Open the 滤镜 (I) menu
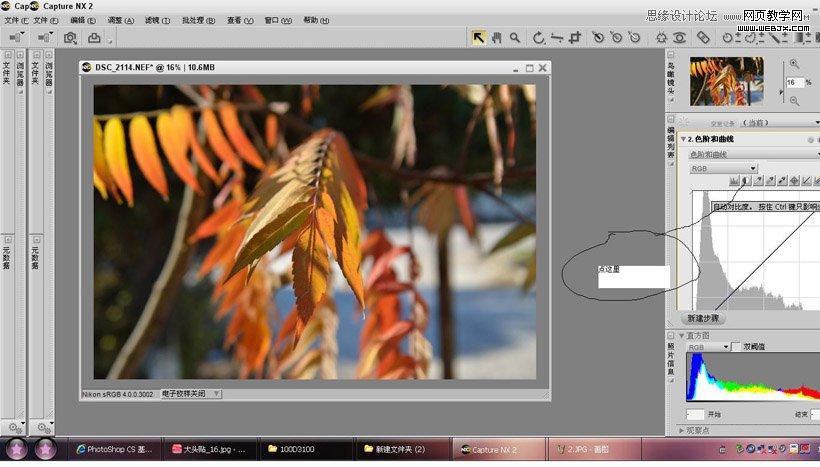Image resolution: width=820 pixels, height=467 pixels. click(x=157, y=20)
